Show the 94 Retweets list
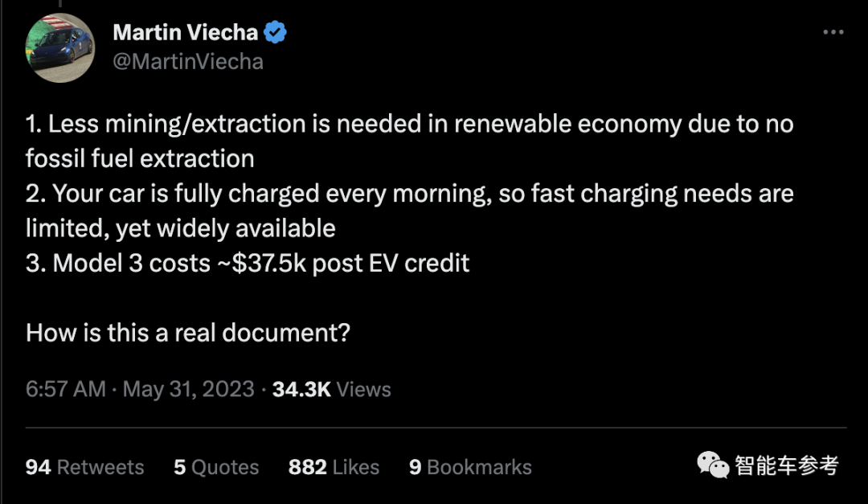This screenshot has width=868, height=504. coord(84,467)
